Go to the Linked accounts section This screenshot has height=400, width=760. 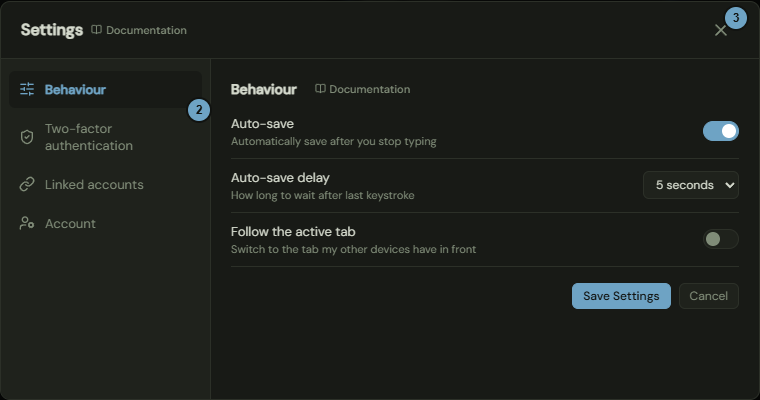[105, 184]
